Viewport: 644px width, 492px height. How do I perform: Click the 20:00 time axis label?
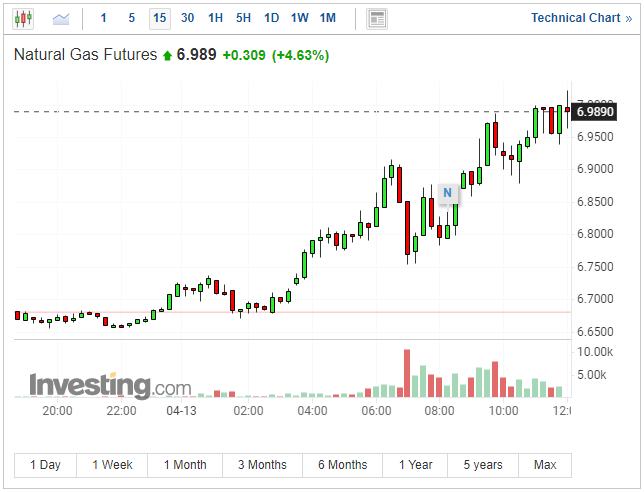58,411
